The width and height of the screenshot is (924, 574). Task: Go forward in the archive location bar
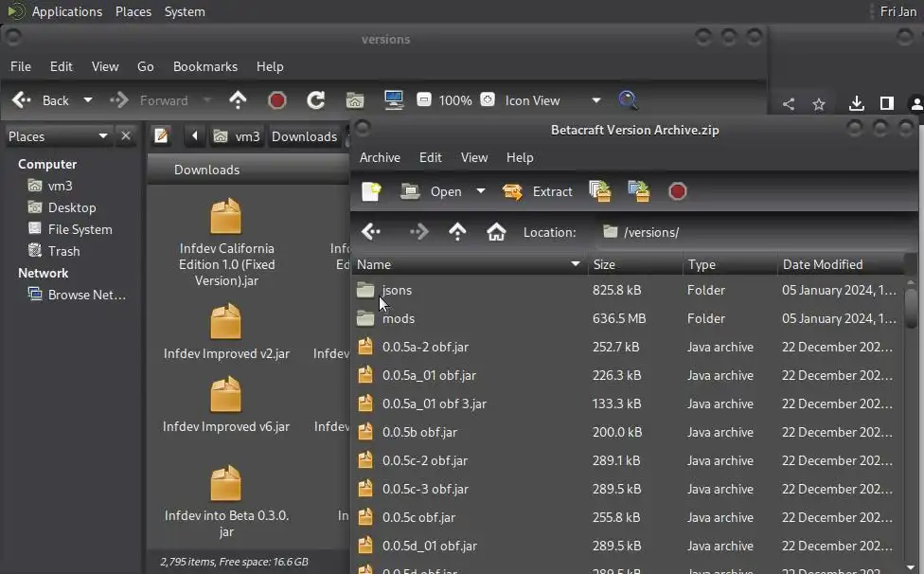419,232
